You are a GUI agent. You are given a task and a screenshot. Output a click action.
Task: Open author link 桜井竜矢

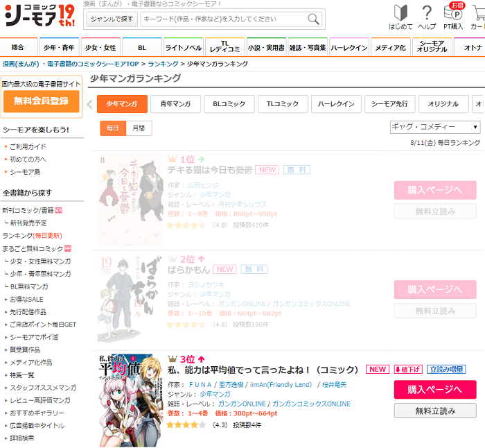click(x=334, y=385)
